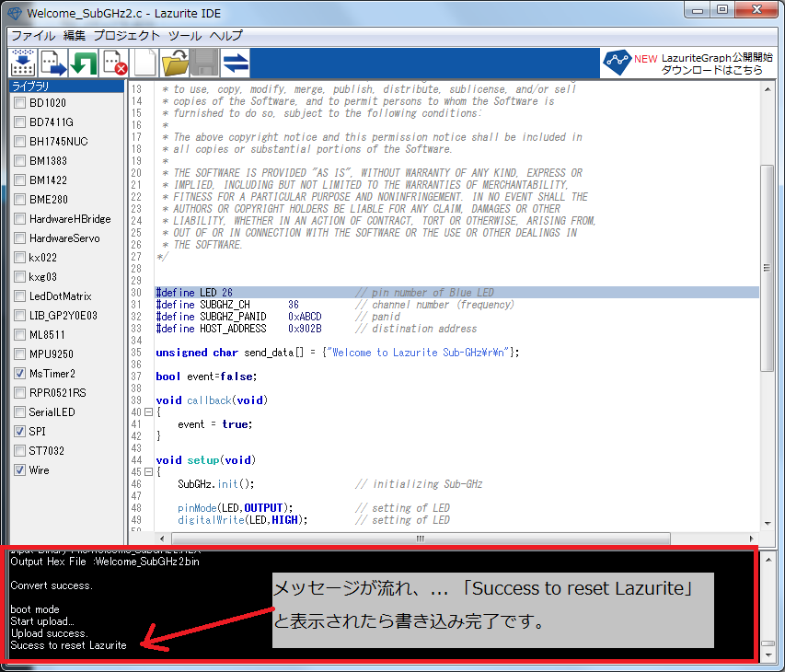Enable the LedDotMatrix library
The height and width of the screenshot is (672, 785).
[19, 295]
